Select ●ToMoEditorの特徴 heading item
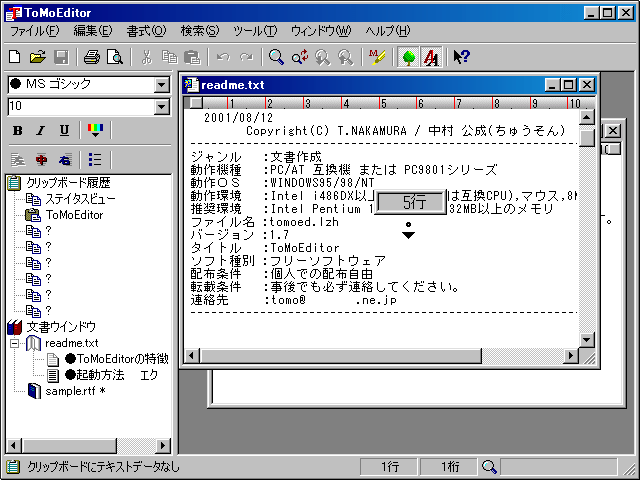Screen dimensions: 640x480 coord(117,359)
